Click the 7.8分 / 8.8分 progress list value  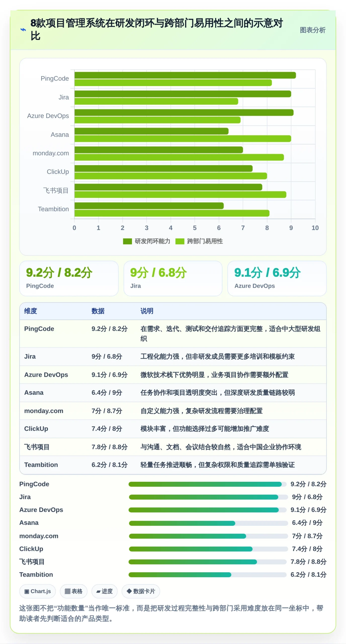click(x=309, y=561)
